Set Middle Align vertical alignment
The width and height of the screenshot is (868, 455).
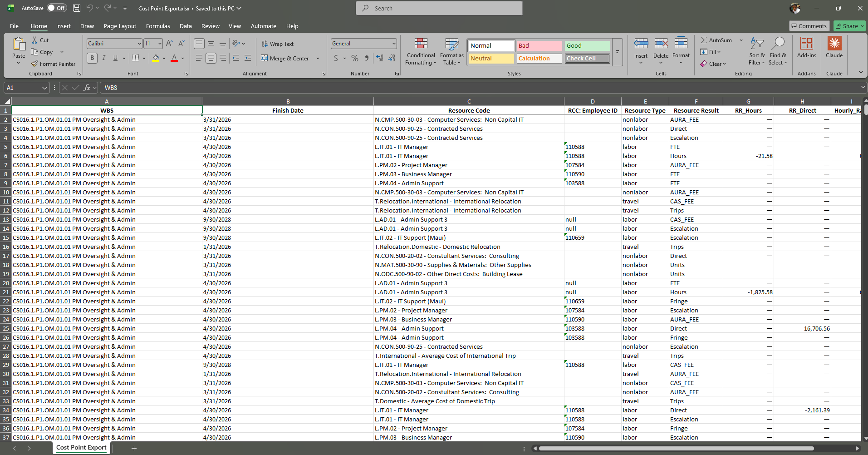pyautogui.click(x=211, y=44)
